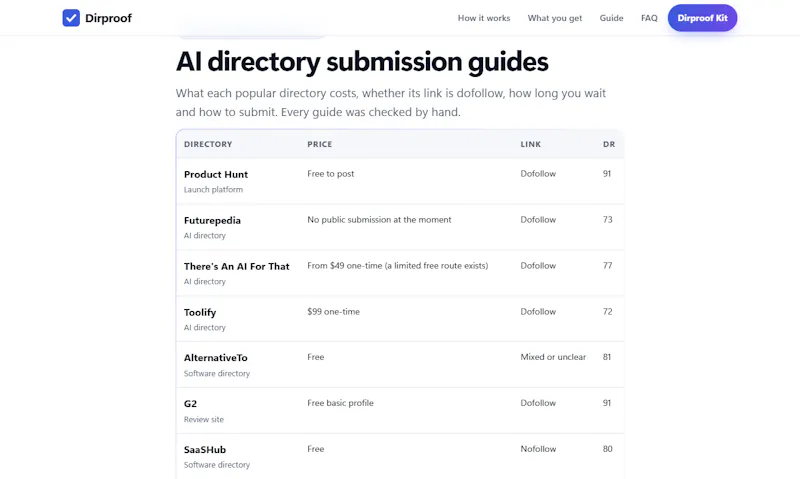Select the G2 review site row
The height and width of the screenshot is (479, 800).
tap(400, 411)
